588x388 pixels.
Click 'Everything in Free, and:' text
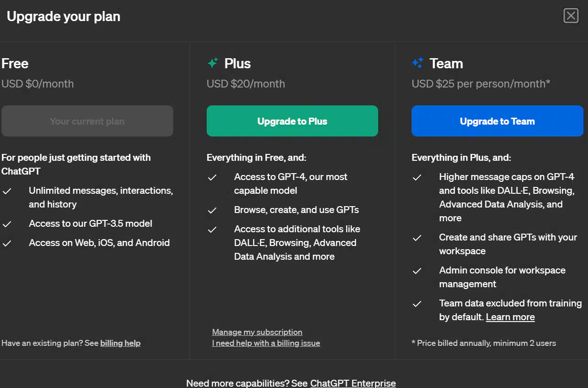click(x=256, y=158)
